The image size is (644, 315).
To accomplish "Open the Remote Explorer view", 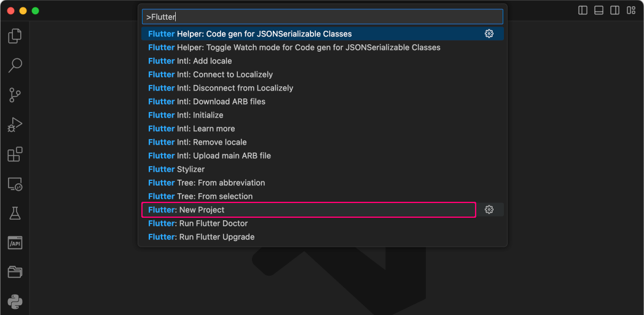I will coord(15,184).
